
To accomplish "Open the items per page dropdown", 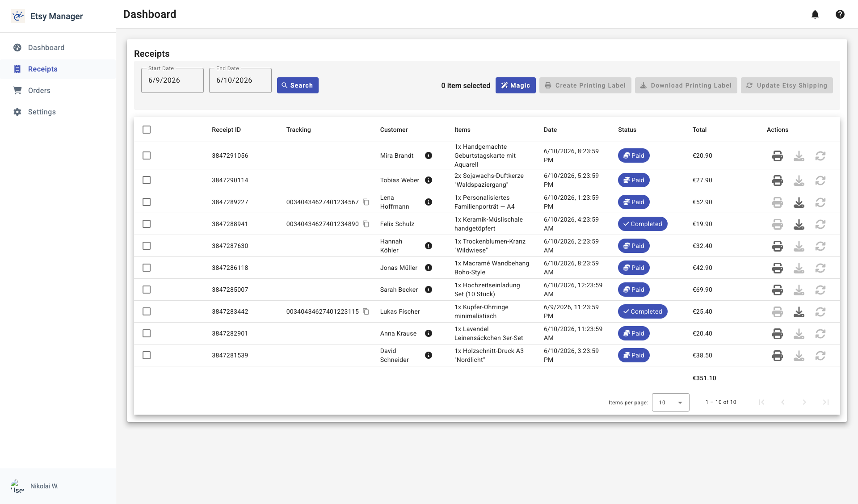I will click(x=670, y=402).
